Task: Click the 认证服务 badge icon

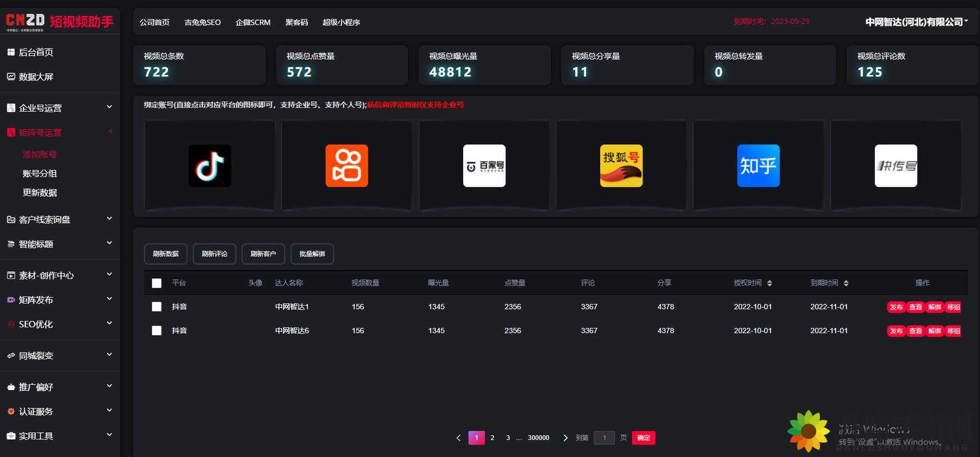Action: [11, 411]
